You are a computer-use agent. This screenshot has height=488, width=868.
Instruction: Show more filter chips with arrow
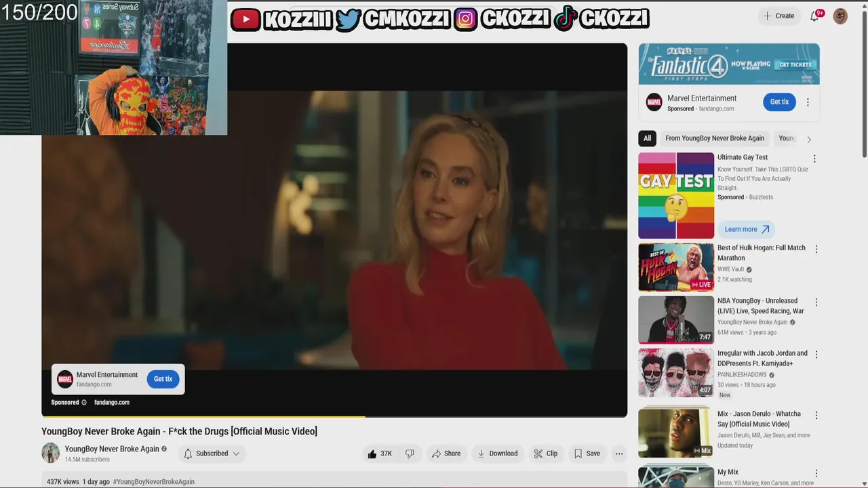(808, 139)
